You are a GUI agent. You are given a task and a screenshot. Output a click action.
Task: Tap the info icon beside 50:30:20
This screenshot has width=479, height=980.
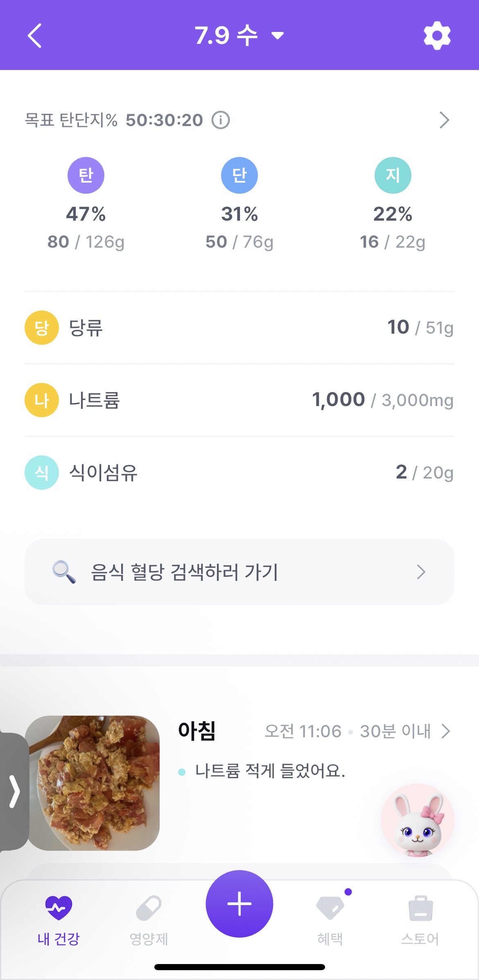click(221, 120)
